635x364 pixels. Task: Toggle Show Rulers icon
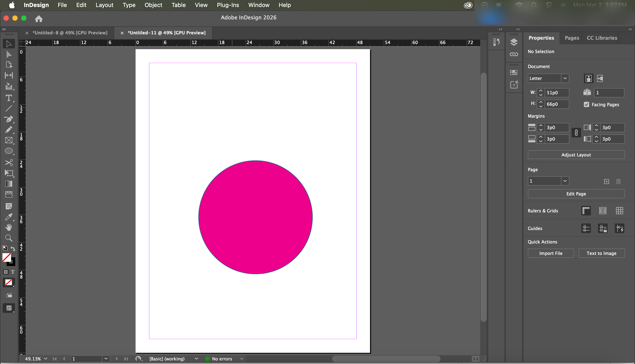pyautogui.click(x=586, y=211)
